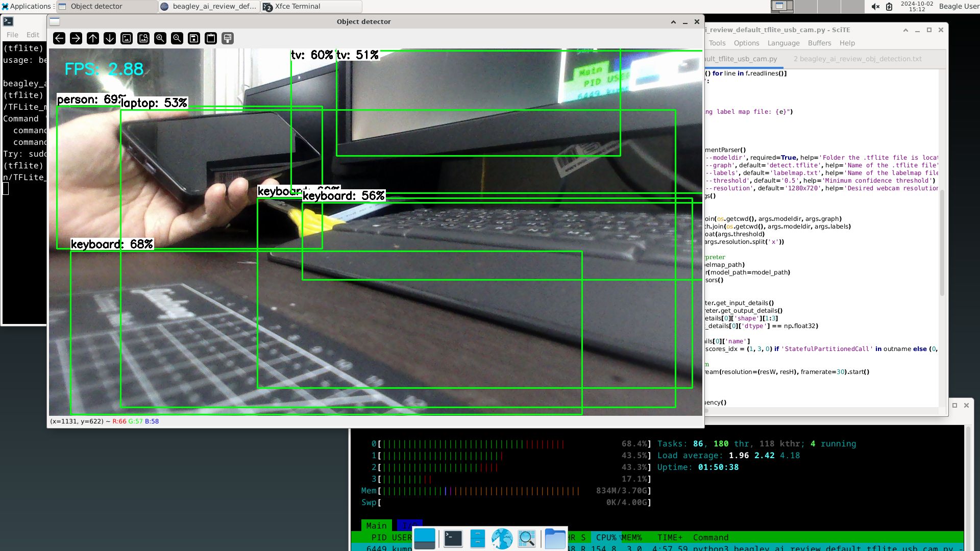Click the 'laptop: 53%' detection label
980x551 pixels.
coord(154,103)
